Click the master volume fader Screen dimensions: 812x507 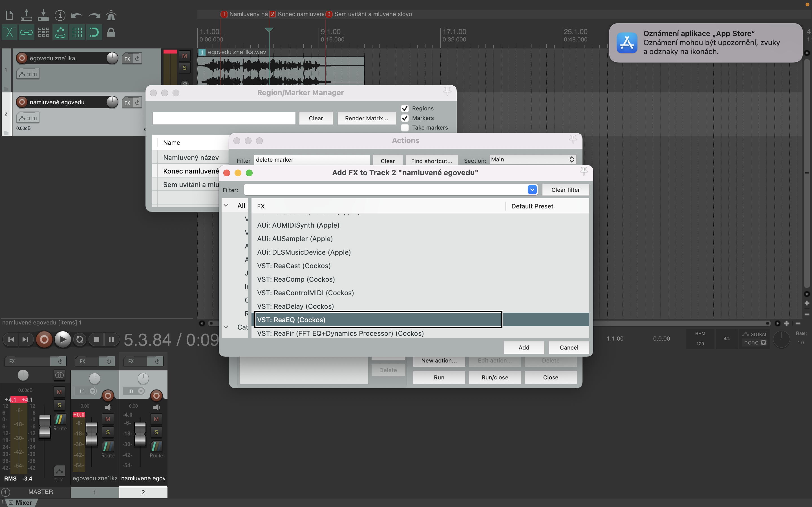(x=45, y=426)
